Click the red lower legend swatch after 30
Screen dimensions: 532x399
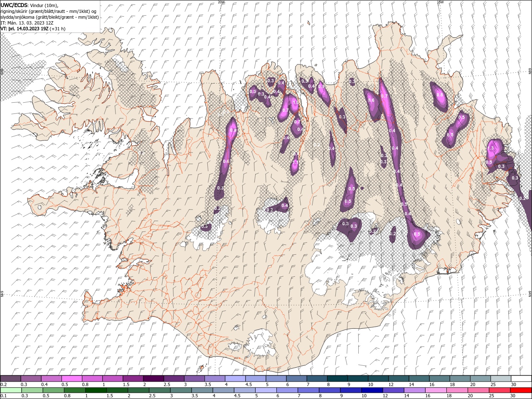tap(521, 390)
